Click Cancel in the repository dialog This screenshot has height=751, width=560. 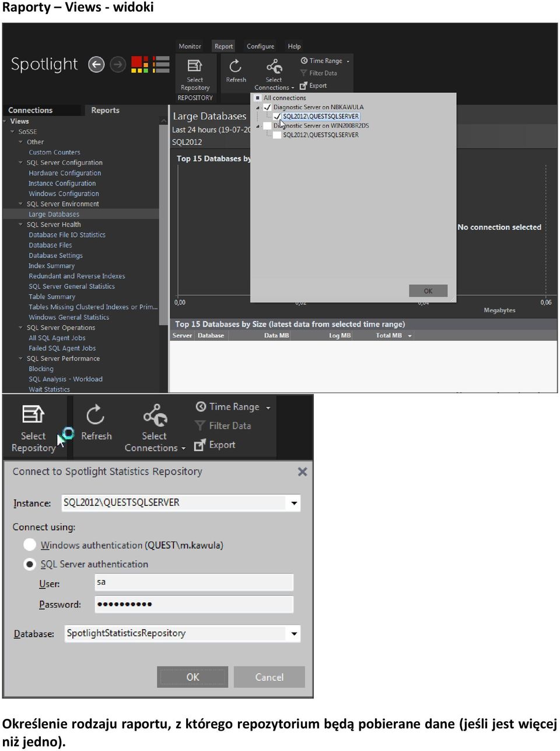[269, 677]
